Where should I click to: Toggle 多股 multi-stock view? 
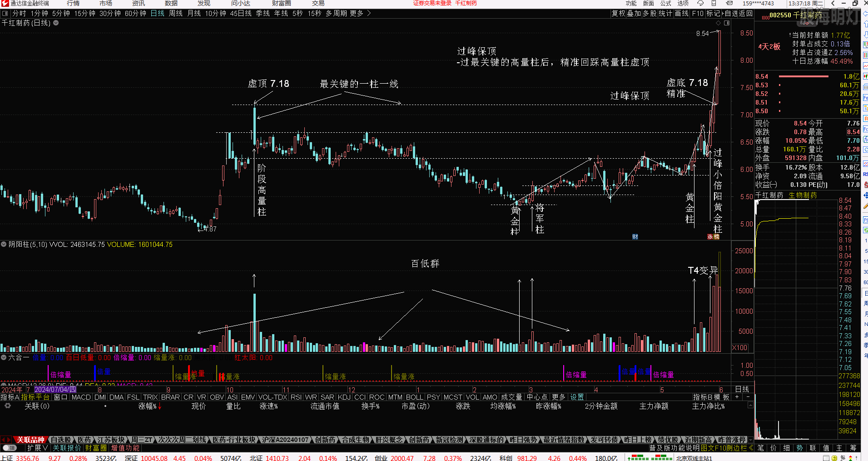[x=650, y=13]
